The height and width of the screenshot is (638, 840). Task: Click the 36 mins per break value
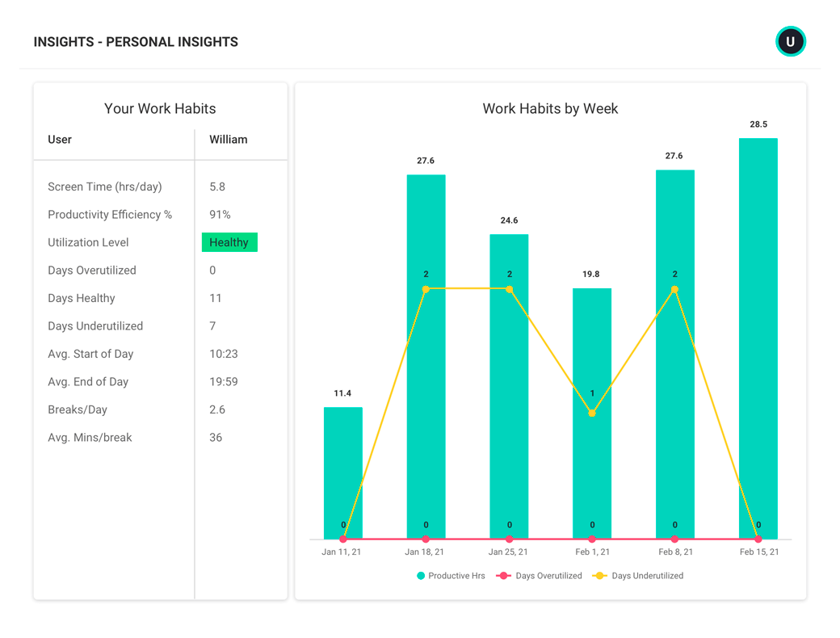coord(216,438)
